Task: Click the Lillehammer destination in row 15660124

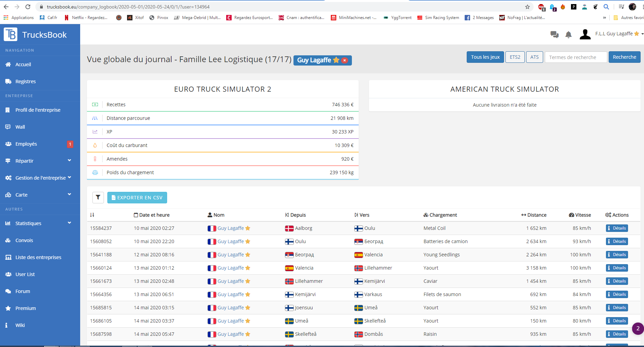Action: pos(378,268)
